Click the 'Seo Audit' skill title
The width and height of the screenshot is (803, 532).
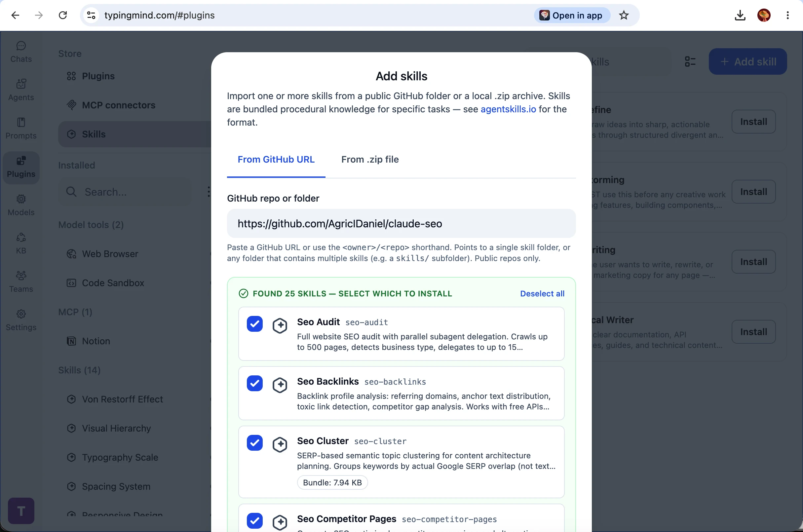pyautogui.click(x=318, y=322)
